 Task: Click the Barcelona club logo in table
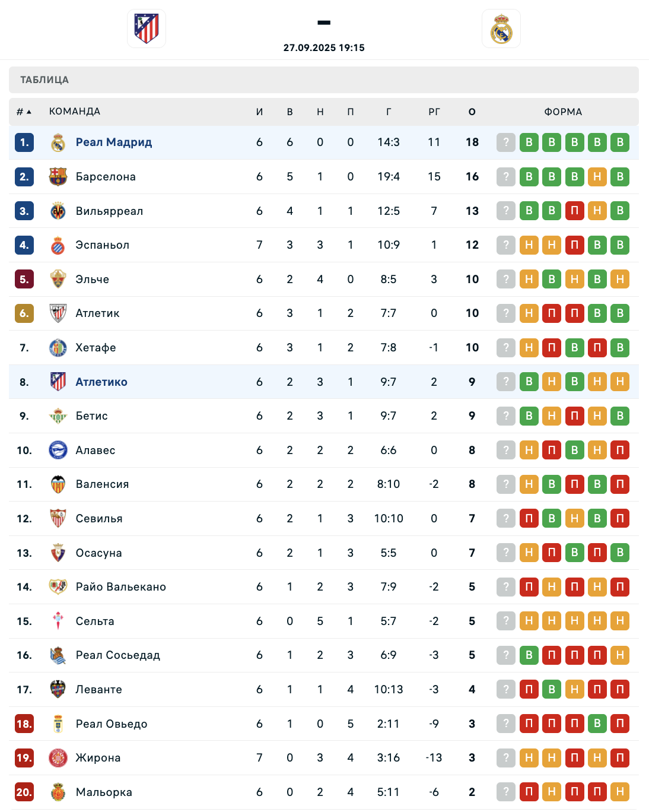pos(58,177)
